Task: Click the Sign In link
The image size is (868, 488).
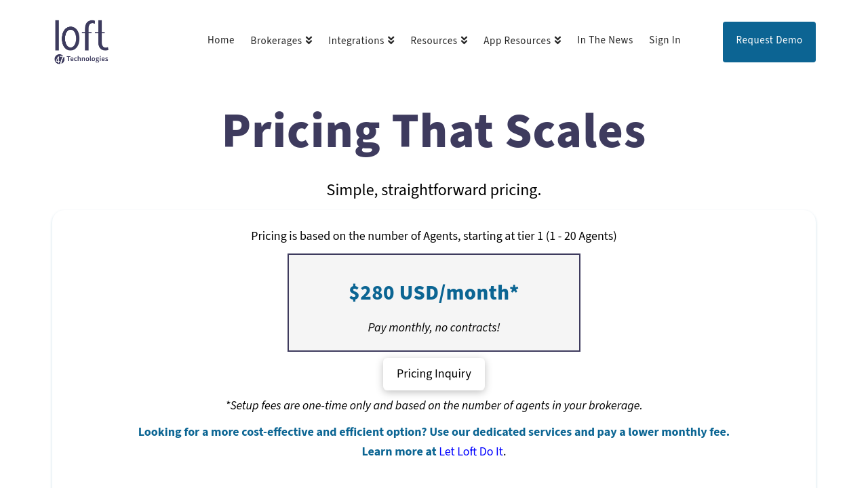Action: [665, 41]
